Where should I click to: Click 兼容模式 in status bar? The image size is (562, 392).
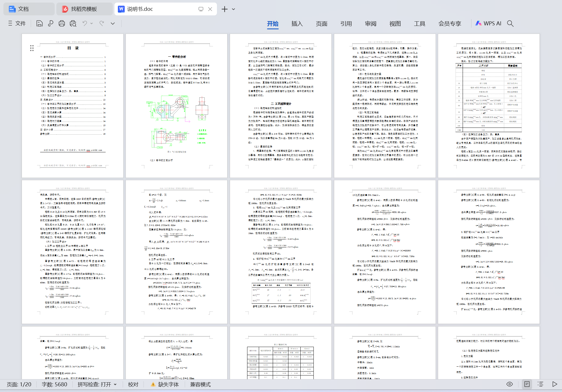click(200, 384)
